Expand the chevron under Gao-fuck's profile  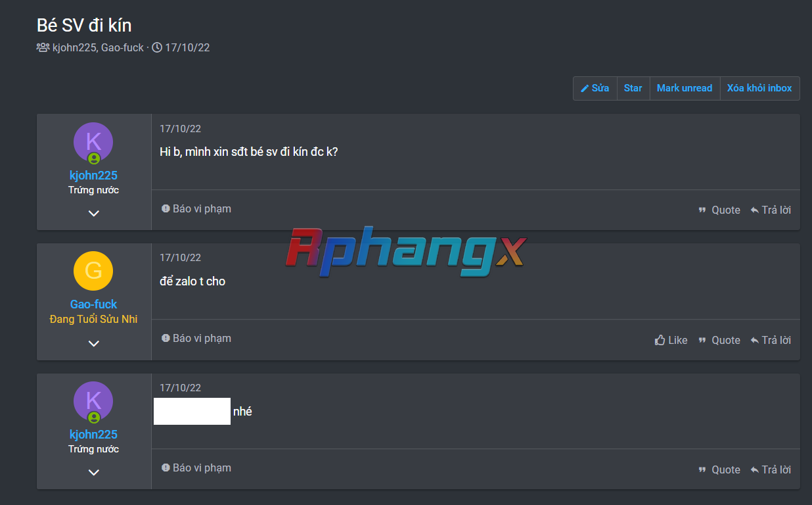click(94, 343)
